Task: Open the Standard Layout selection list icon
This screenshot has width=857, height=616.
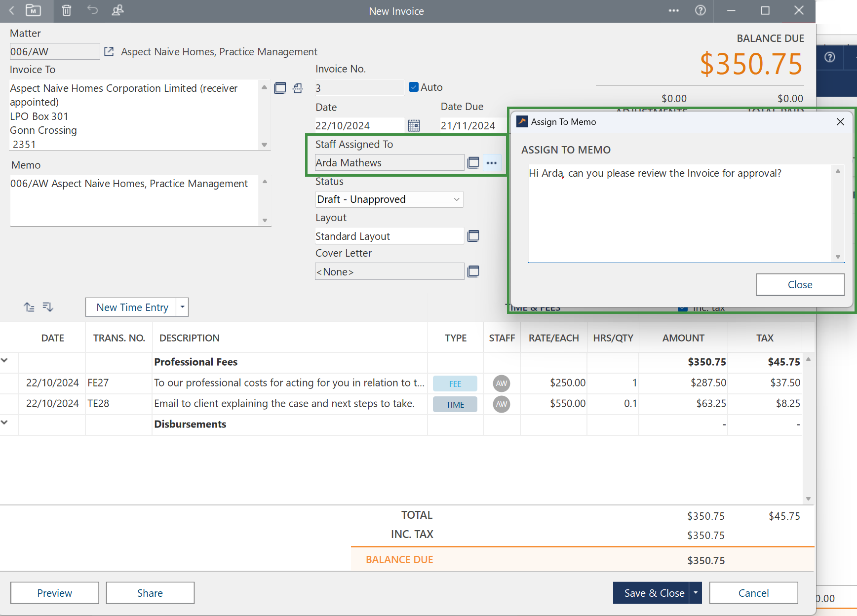Action: [x=473, y=236]
